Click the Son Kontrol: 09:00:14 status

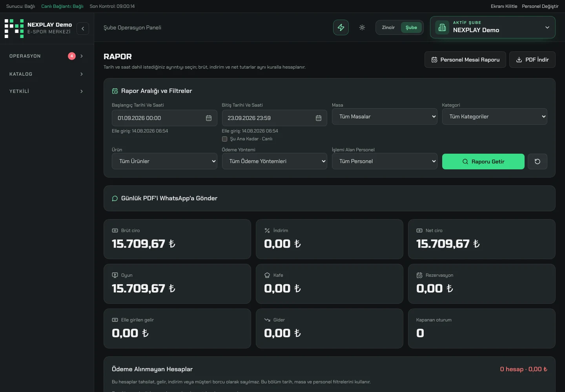click(x=112, y=6)
